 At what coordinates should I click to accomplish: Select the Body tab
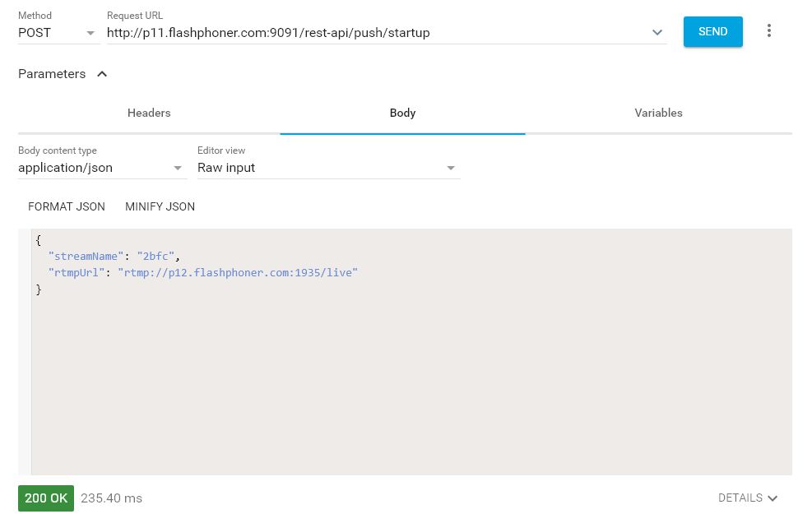pos(402,113)
